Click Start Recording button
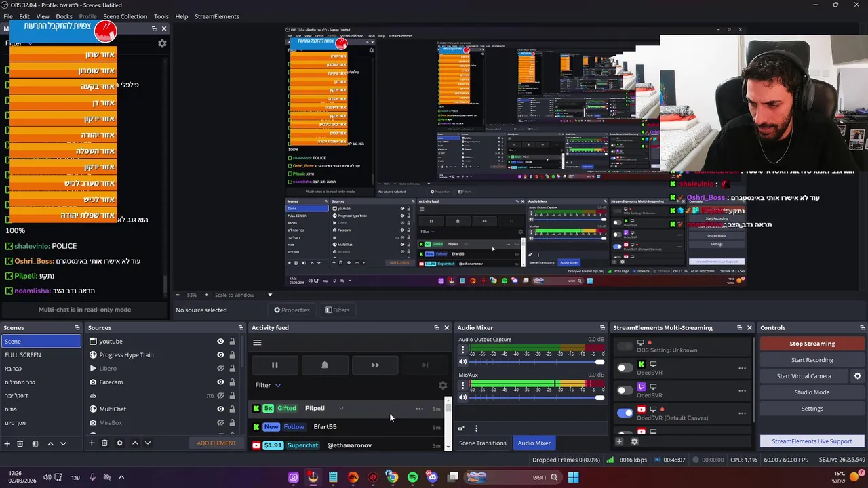The width and height of the screenshot is (868, 488). (812, 360)
